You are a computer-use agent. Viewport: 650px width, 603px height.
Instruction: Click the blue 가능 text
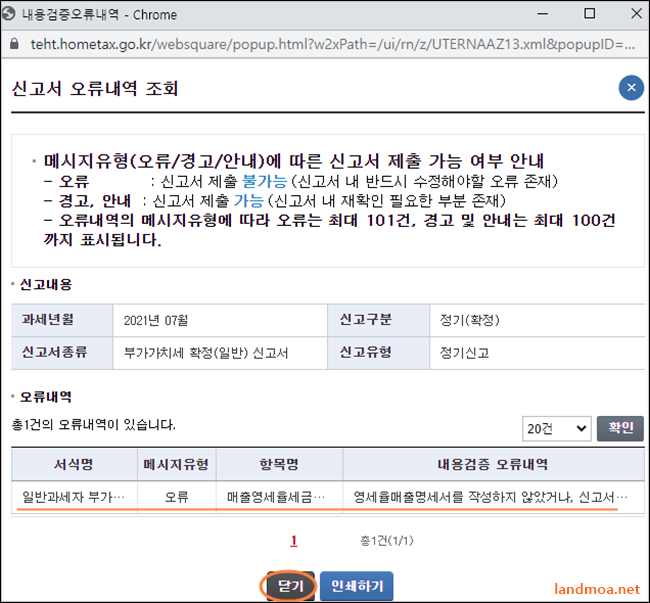tap(249, 201)
